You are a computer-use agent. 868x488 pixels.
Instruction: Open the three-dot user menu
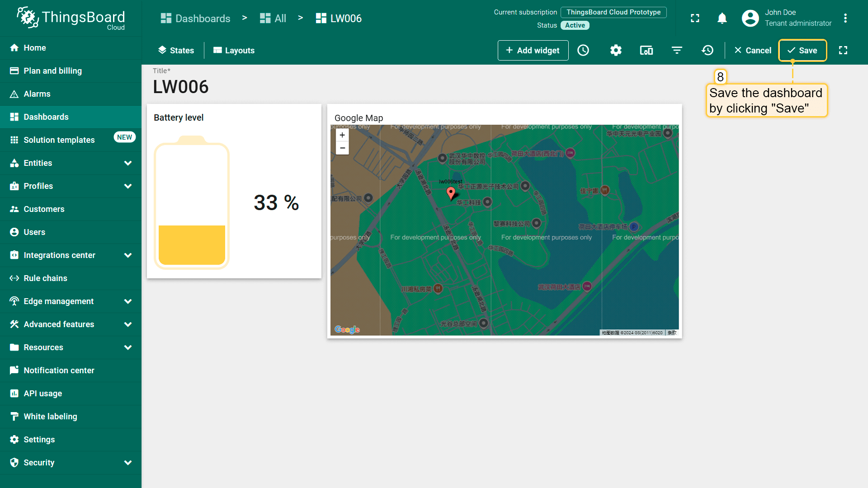[845, 18]
